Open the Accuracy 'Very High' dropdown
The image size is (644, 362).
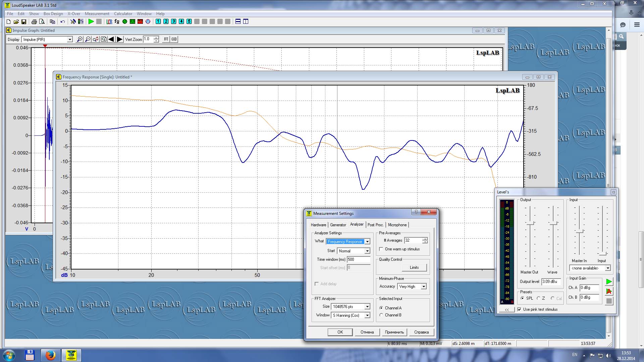[424, 287]
